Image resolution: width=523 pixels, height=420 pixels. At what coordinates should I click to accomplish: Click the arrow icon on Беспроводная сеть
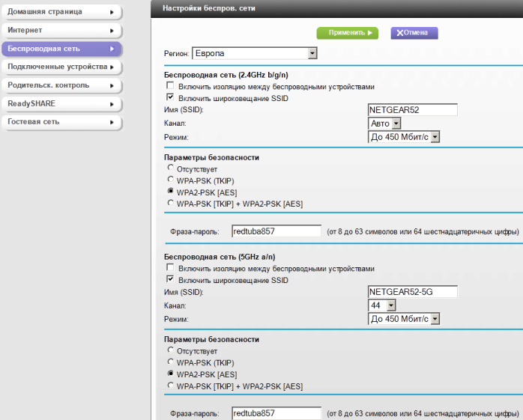click(112, 49)
